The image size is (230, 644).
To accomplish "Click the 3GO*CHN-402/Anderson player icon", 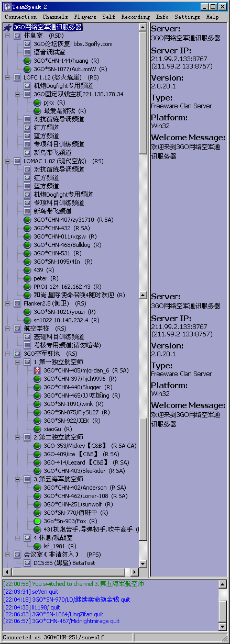I will pyautogui.click(x=37, y=488).
